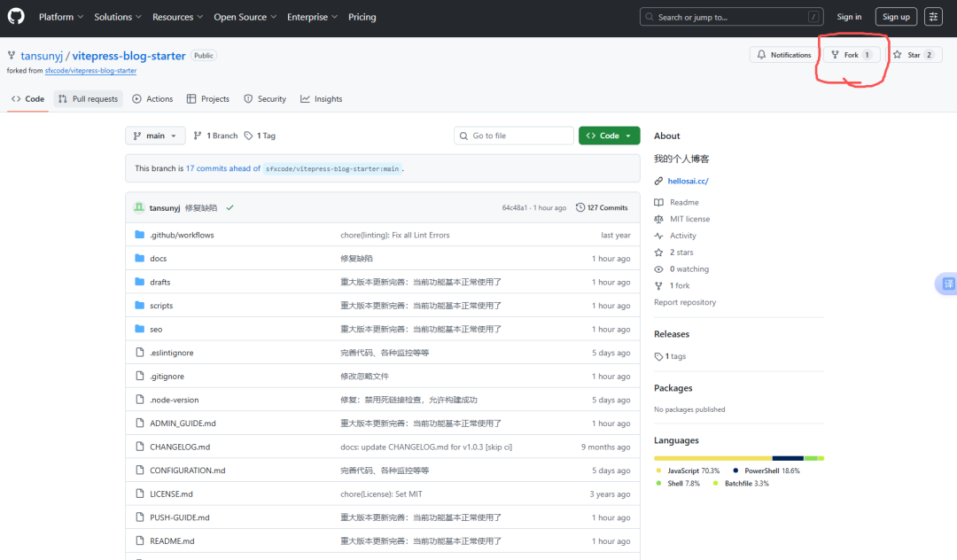Click the translate floating icon on right edge

point(947,284)
